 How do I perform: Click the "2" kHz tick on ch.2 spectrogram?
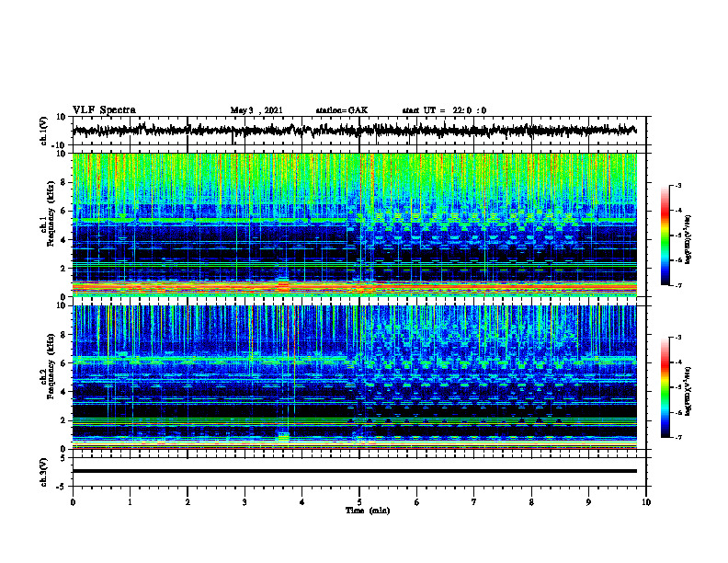tap(63, 420)
